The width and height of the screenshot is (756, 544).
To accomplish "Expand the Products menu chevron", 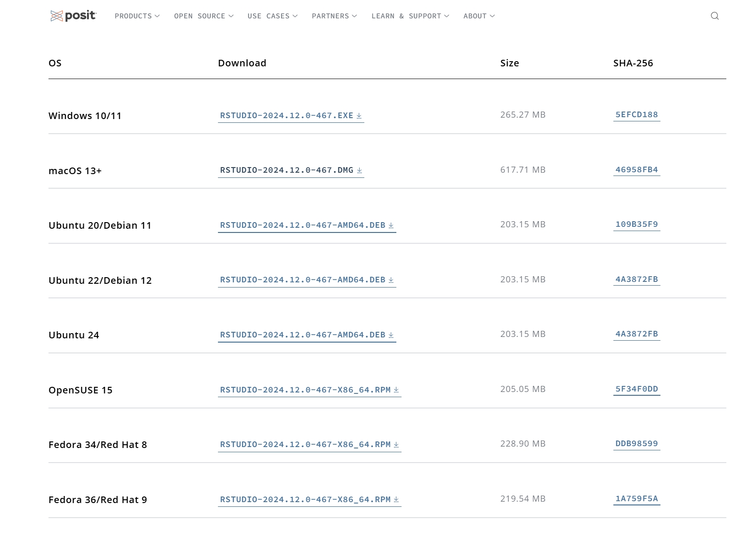I will click(157, 16).
